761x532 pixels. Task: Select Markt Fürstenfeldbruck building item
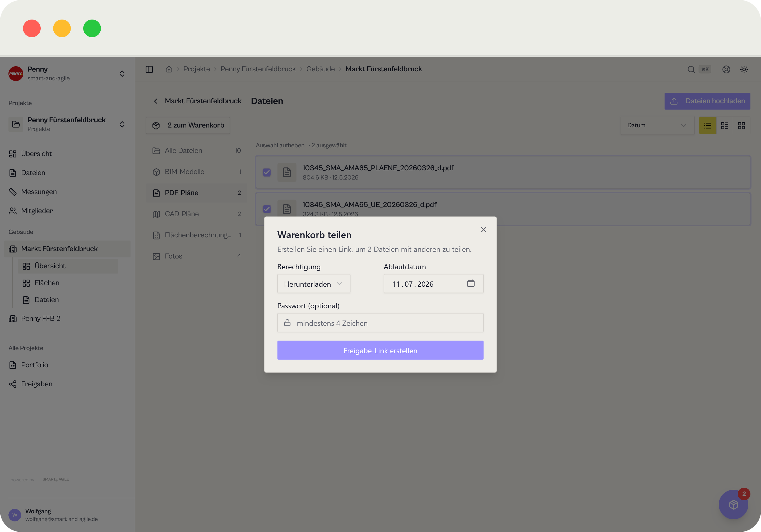tap(67, 249)
